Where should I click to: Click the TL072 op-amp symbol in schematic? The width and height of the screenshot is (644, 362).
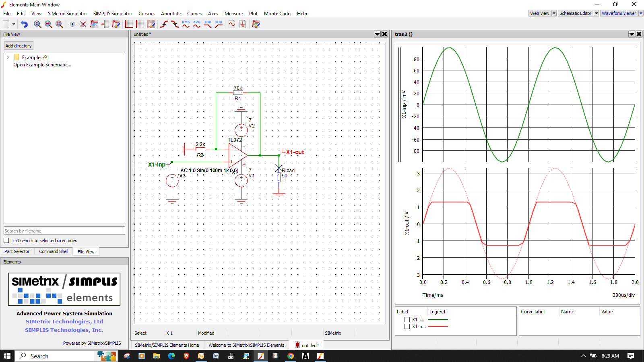[x=237, y=155]
